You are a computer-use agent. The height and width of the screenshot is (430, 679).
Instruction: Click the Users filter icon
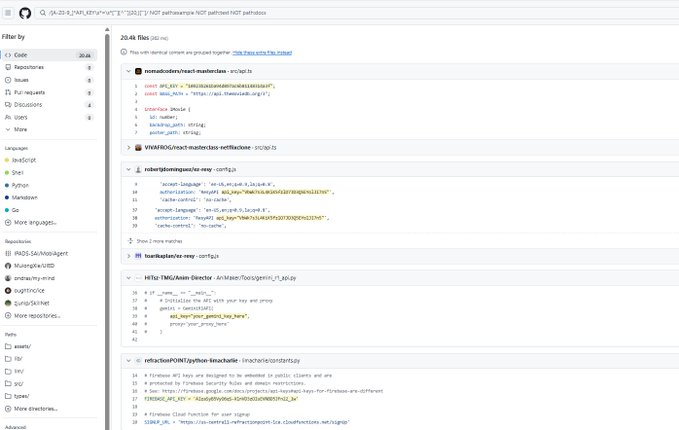[x=8, y=117]
